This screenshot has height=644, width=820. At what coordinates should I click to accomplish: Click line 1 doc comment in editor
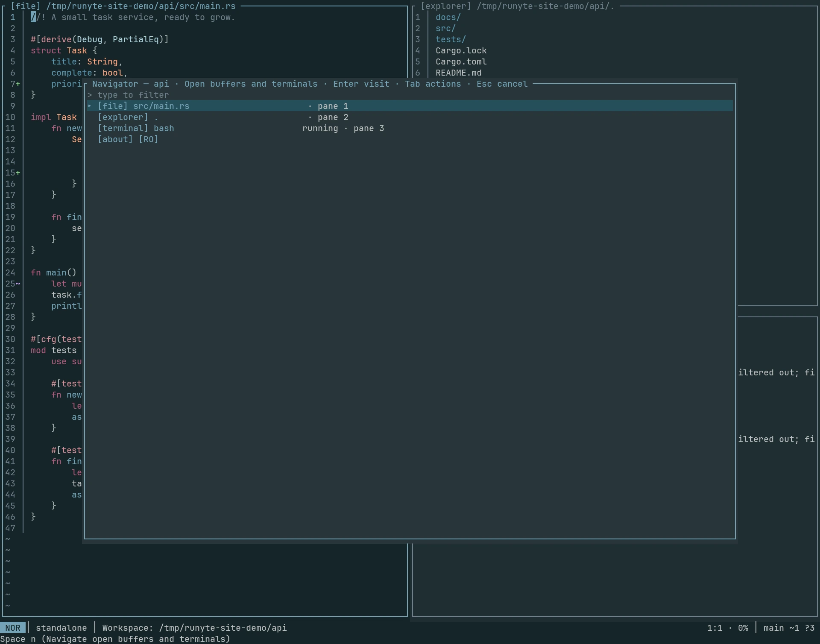pyautogui.click(x=133, y=17)
